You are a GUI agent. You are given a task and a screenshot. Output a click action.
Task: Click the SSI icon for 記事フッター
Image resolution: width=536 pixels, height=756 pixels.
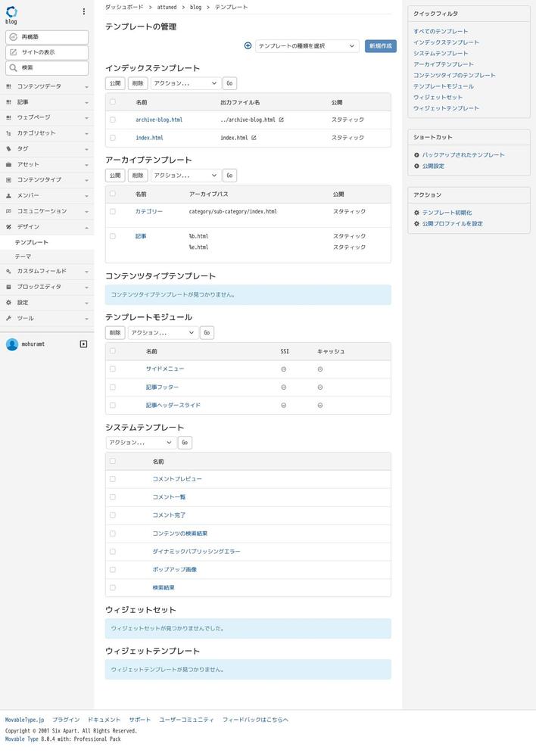(x=284, y=387)
